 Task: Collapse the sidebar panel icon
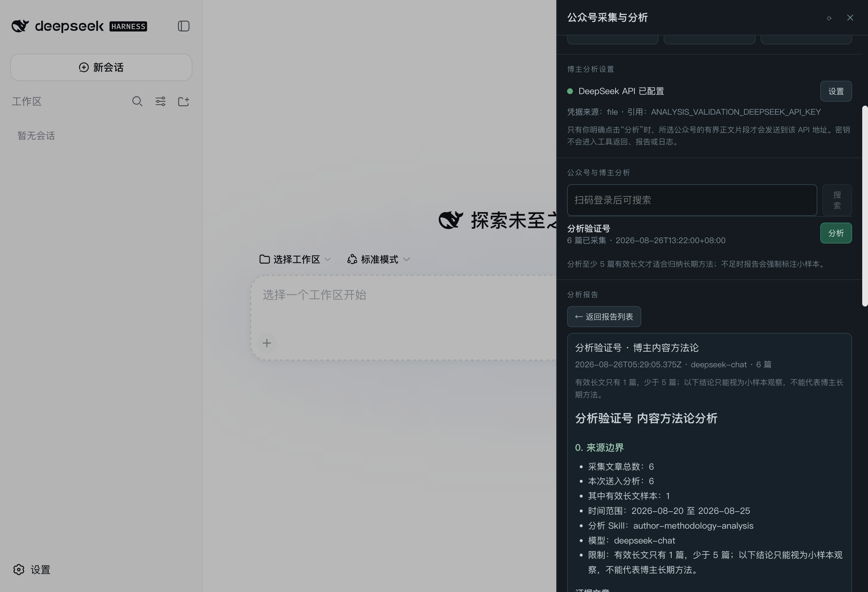[x=183, y=26]
